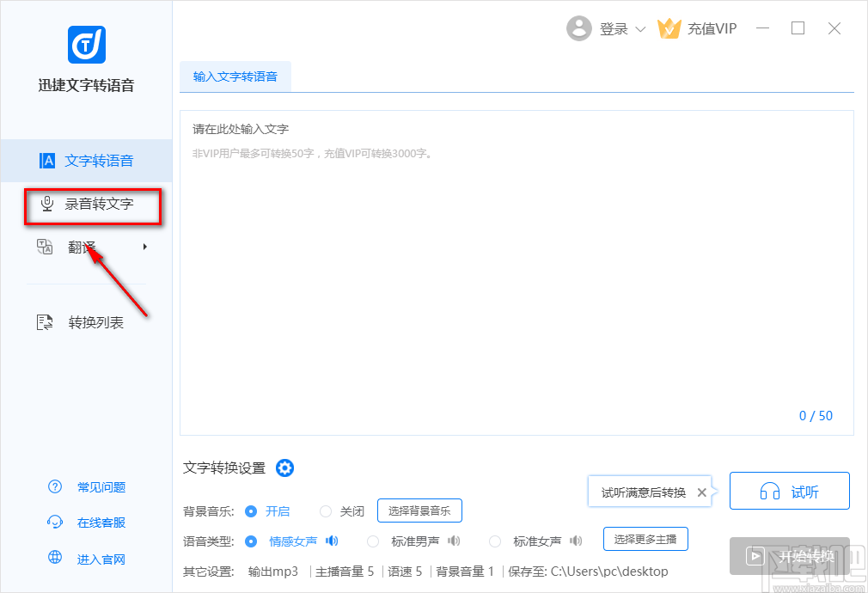Image resolution: width=868 pixels, height=593 pixels.
Task: Open 选择更多主播 to pick more voices
Action: pos(645,539)
